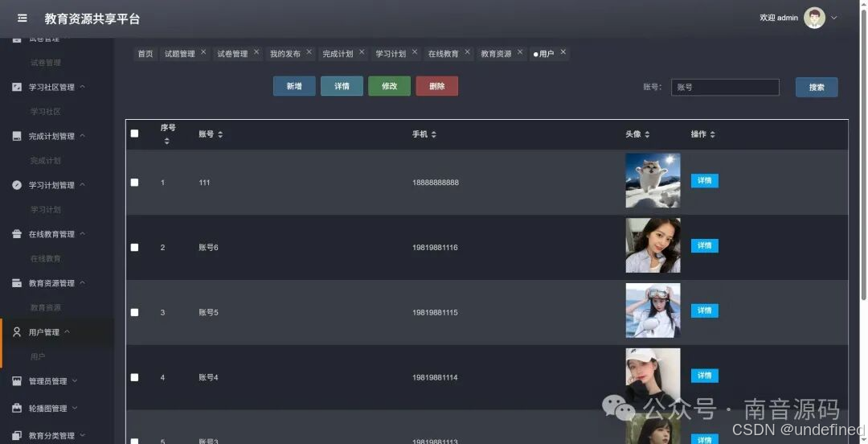The image size is (868, 444).
Task: Open the 学习社区 sidebar submenu item
Action: tap(45, 112)
